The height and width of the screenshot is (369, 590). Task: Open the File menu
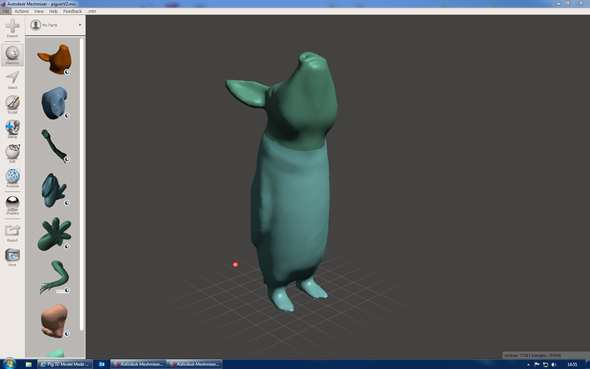[6, 11]
